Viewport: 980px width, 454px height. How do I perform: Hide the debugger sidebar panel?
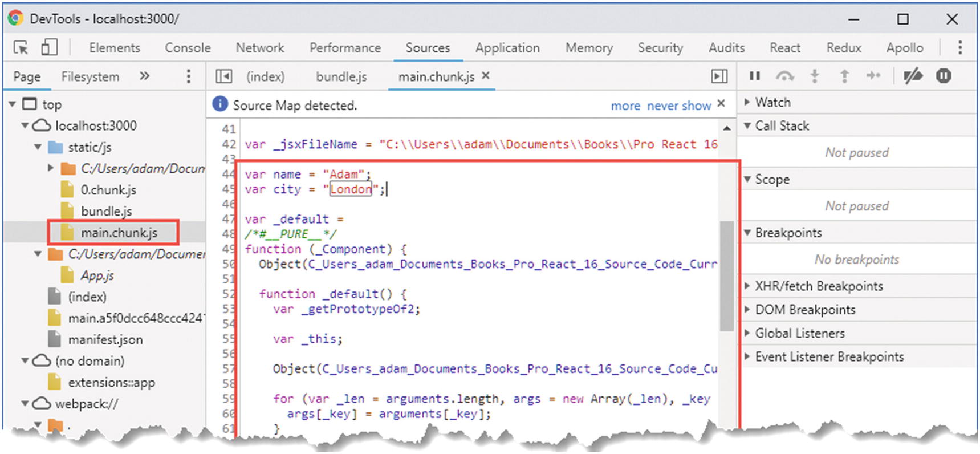[719, 76]
